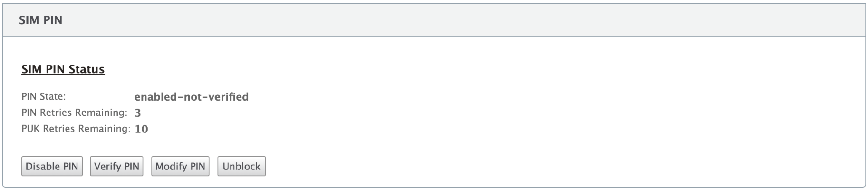The image size is (868, 188).
Task: Select the enabled-not-verified state value
Action: (192, 97)
